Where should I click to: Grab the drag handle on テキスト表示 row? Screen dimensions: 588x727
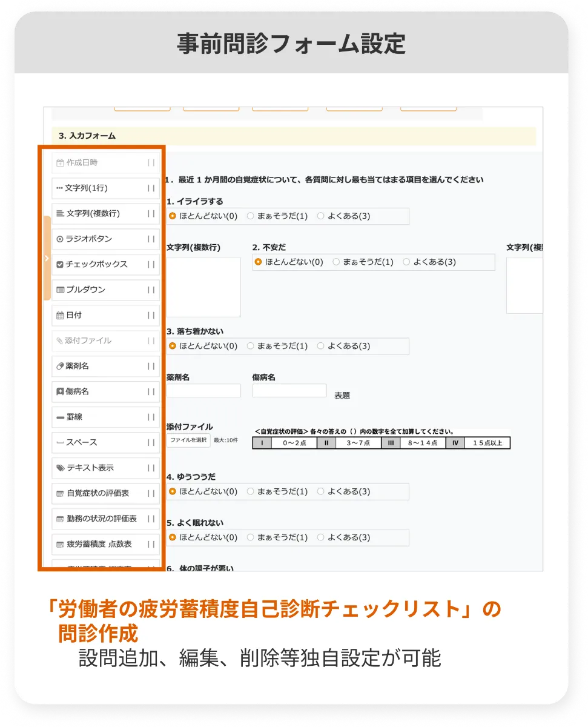(x=151, y=468)
